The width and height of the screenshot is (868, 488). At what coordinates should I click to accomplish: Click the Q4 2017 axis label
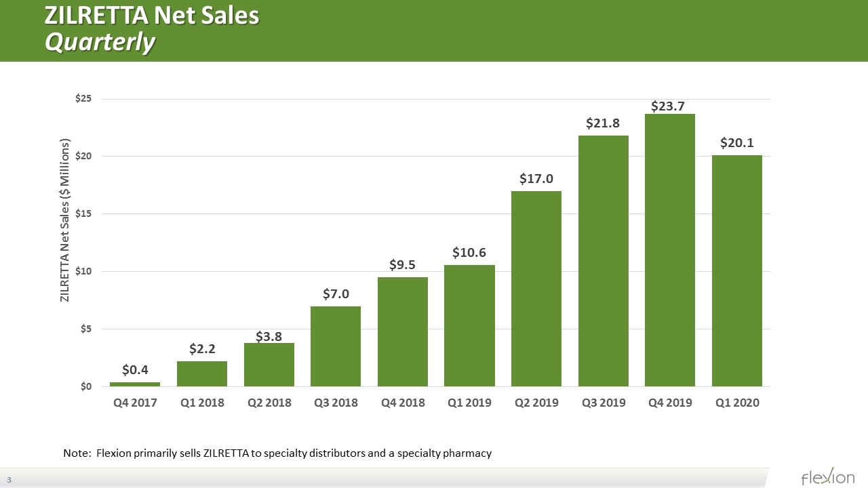(135, 403)
